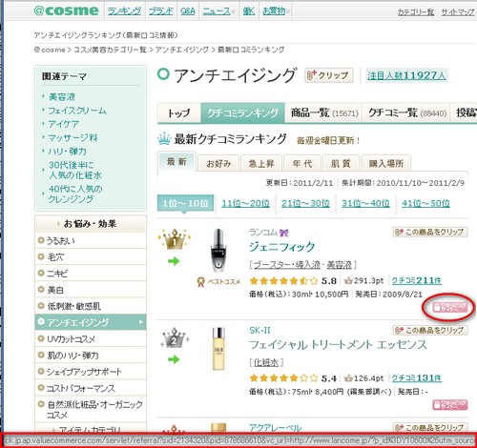Screen dimensions: 477x448
Task: Select the 最新 ranking sub-tab
Action: tap(176, 162)
